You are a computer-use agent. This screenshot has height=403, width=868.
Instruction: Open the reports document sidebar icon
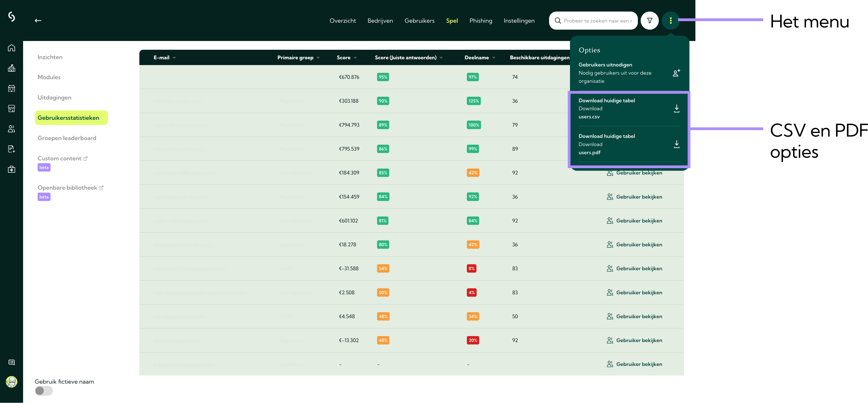[11, 149]
